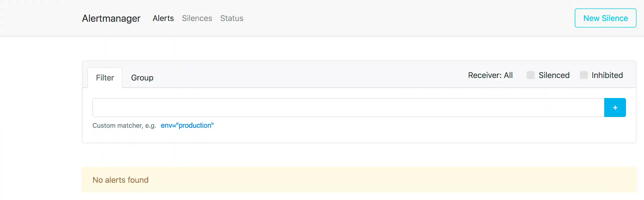The image size is (644, 200).
Task: Switch to the Group tab
Action: (142, 77)
